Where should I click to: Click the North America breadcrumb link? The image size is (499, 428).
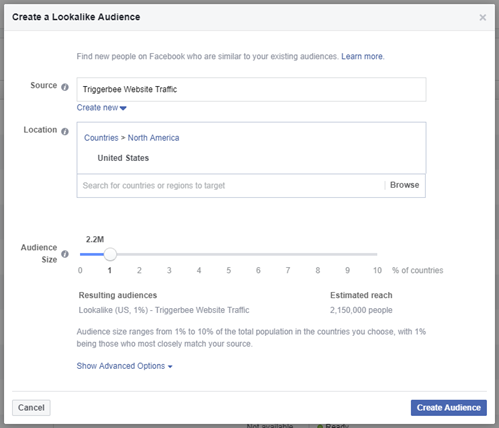point(153,138)
